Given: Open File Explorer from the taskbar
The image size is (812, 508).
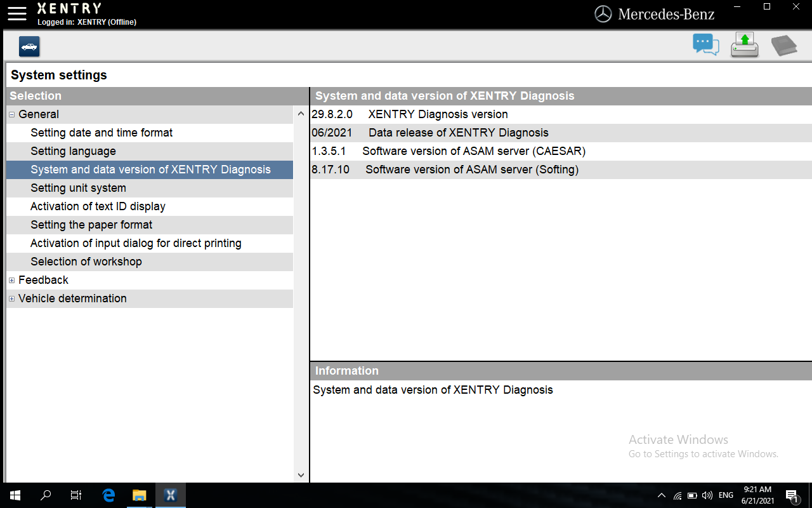Looking at the screenshot, I should (x=139, y=495).
